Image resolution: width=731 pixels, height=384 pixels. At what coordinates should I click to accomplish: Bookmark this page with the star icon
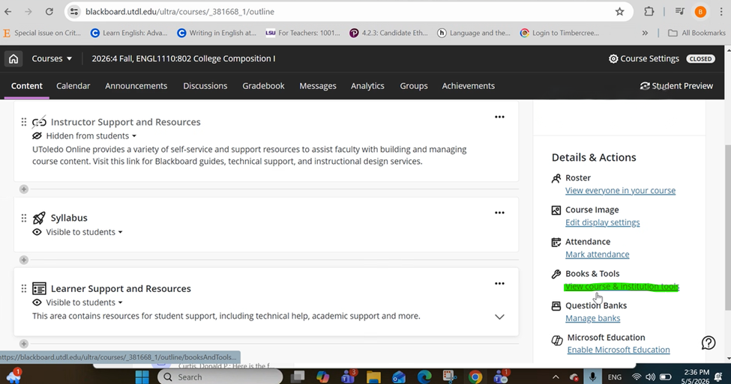point(619,12)
